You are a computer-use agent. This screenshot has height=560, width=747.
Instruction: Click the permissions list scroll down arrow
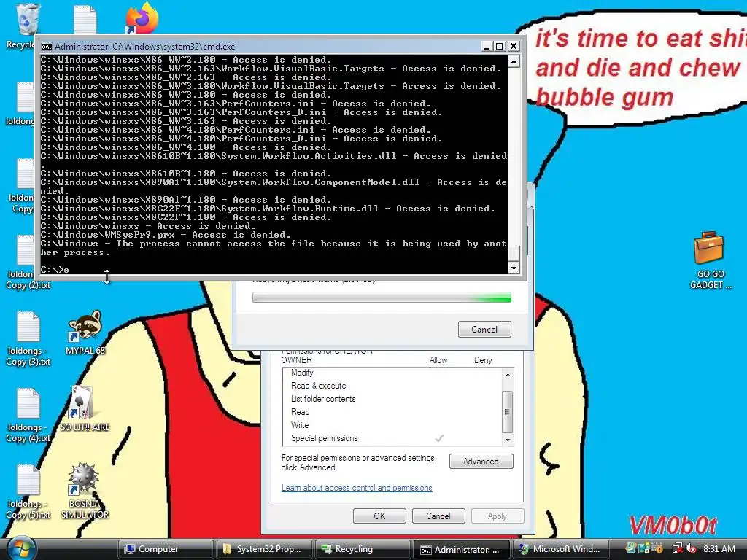pos(508,440)
